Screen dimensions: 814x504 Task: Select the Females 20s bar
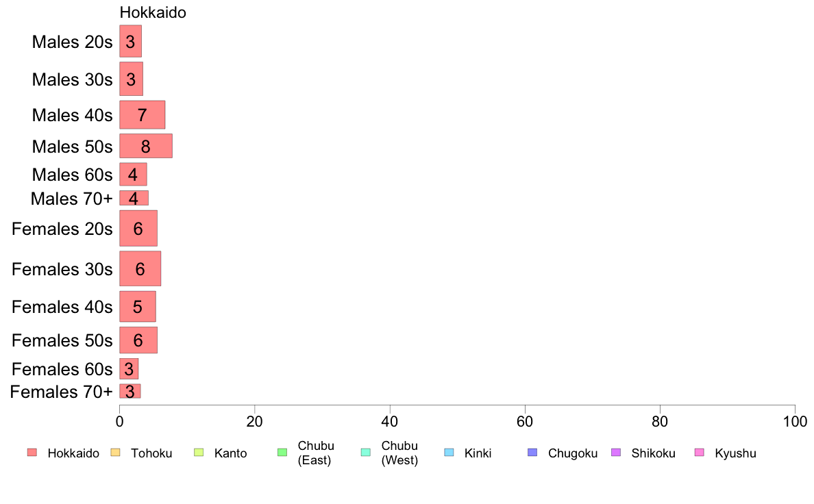(138, 229)
